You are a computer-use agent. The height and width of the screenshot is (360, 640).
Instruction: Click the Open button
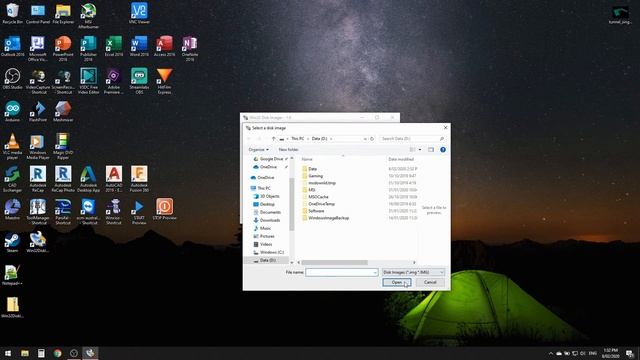coord(396,282)
